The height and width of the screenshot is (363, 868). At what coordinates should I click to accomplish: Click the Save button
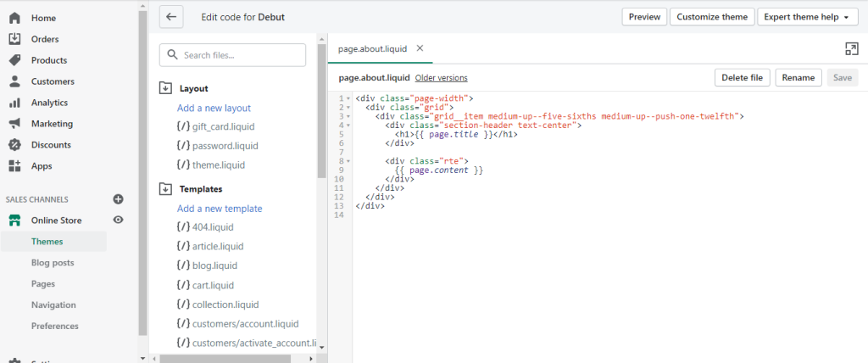click(x=843, y=77)
